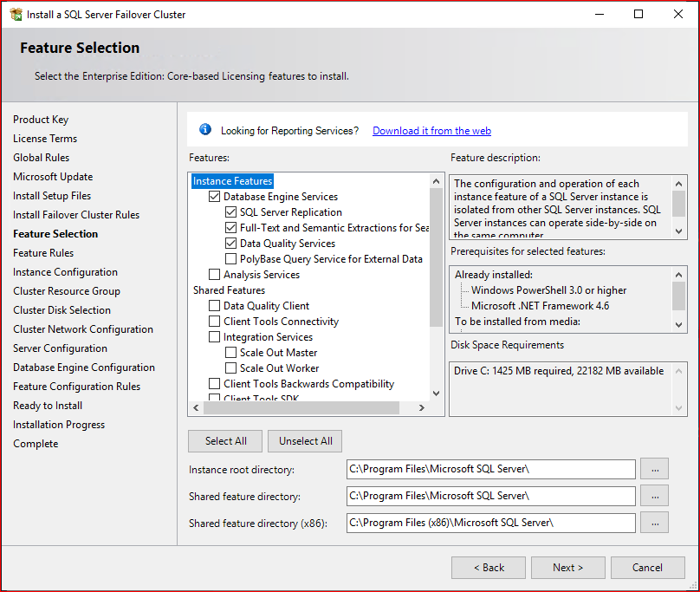Click the Select All button
The image size is (700, 592).
pyautogui.click(x=225, y=441)
